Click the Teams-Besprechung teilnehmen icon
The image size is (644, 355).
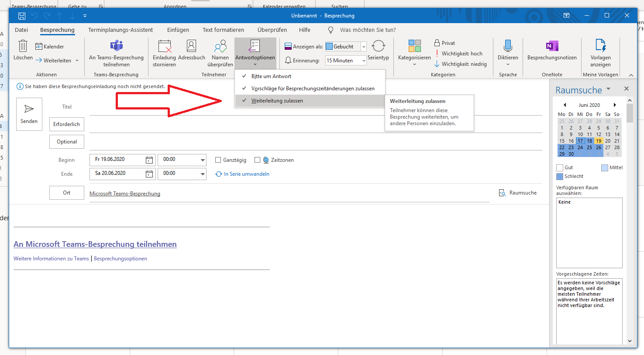116,46
